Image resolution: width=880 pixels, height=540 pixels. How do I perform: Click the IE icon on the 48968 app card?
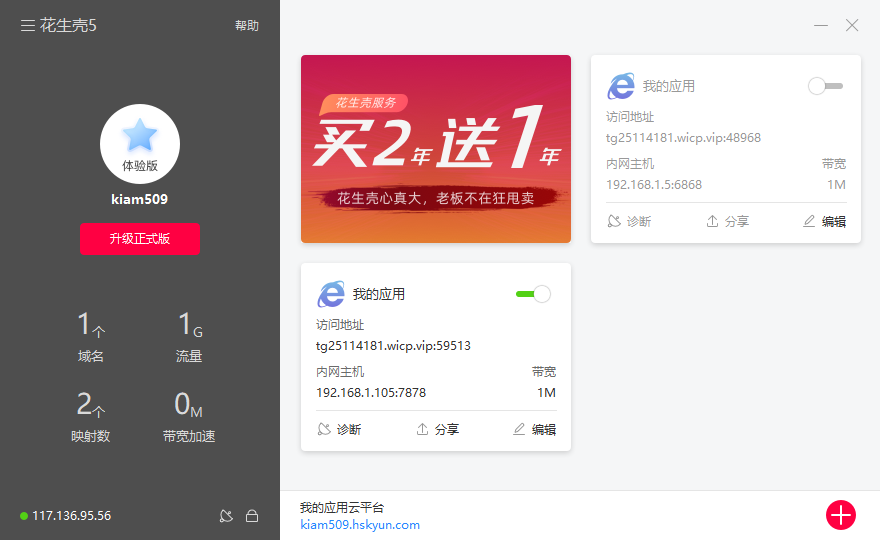coord(621,86)
